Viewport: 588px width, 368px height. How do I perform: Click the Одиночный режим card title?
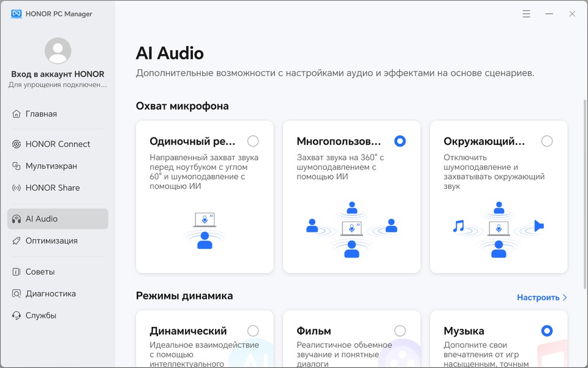pyautogui.click(x=192, y=141)
